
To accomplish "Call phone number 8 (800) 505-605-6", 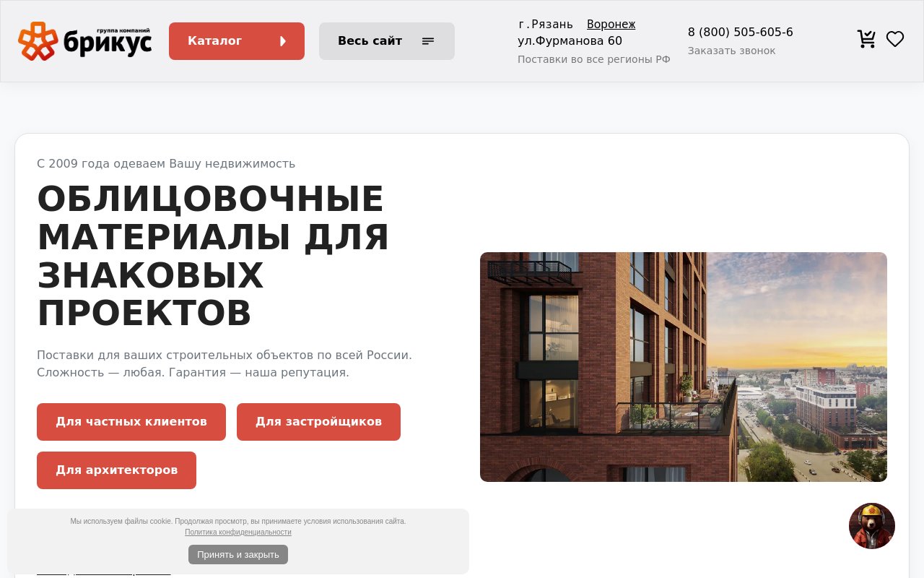I will point(740,32).
